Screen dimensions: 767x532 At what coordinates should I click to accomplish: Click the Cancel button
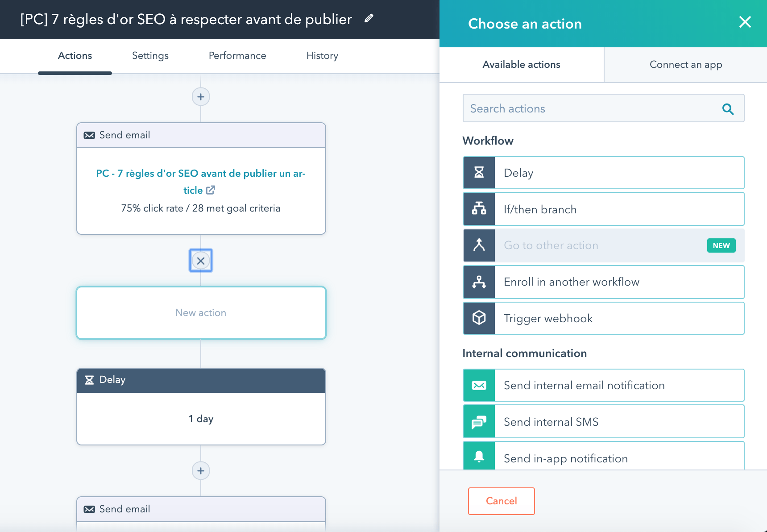point(501,501)
